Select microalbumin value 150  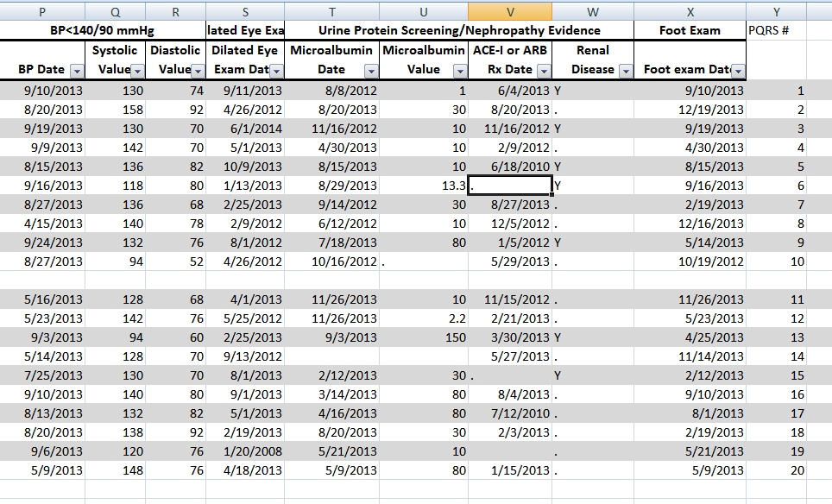pos(424,337)
